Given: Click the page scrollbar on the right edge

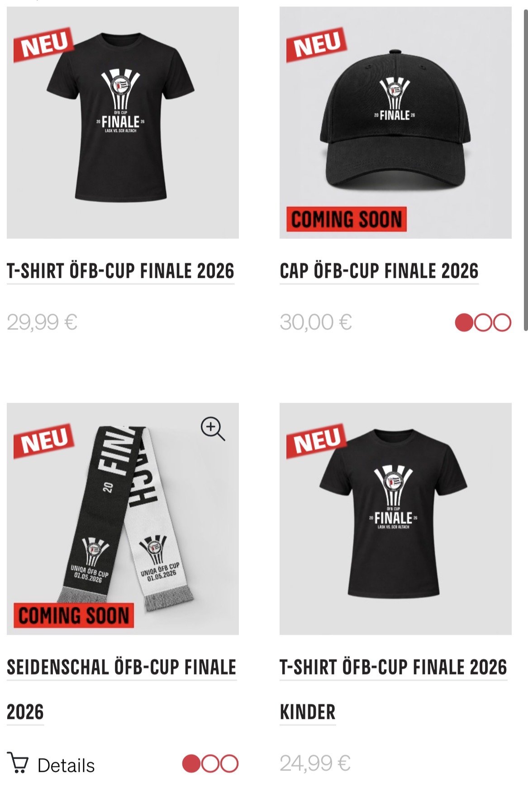Looking at the screenshot, I should [525, 170].
